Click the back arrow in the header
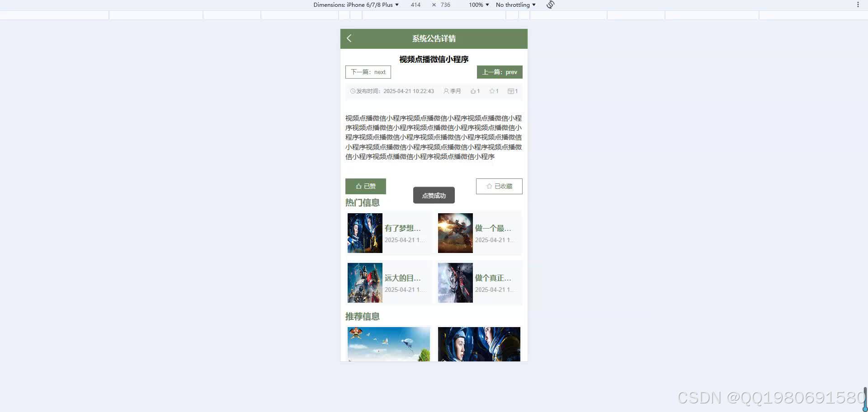The image size is (868, 412). point(349,38)
